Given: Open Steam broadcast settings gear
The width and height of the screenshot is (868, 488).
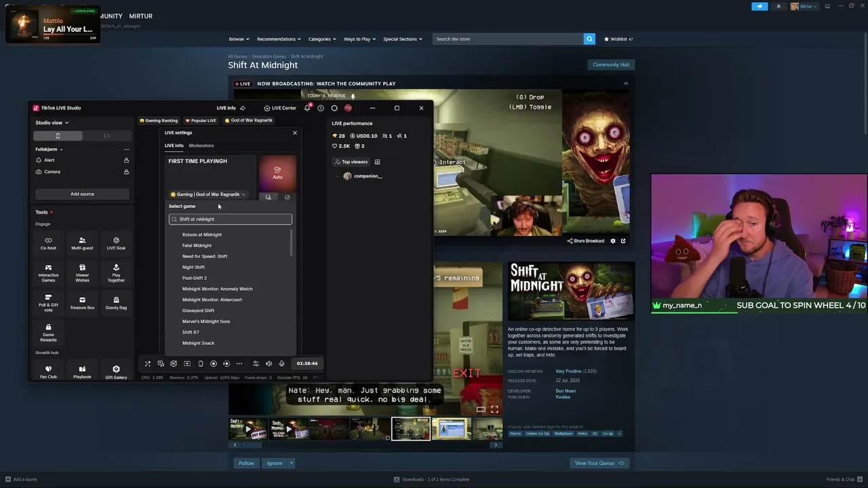Looking at the screenshot, I should point(613,241).
